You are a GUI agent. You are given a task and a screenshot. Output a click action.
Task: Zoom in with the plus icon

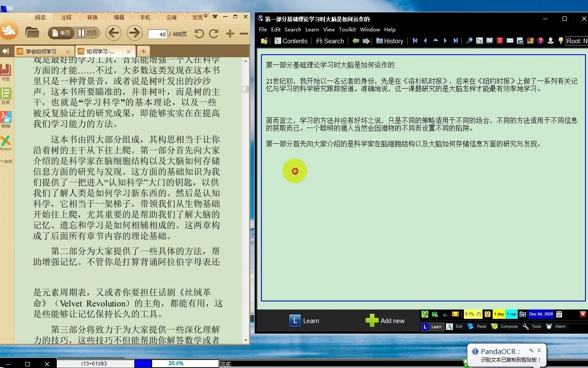click(x=230, y=33)
